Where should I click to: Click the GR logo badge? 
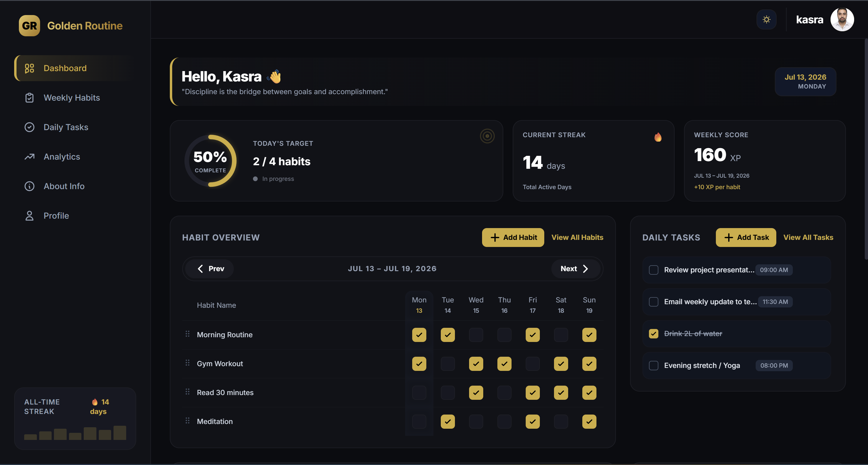coord(29,26)
